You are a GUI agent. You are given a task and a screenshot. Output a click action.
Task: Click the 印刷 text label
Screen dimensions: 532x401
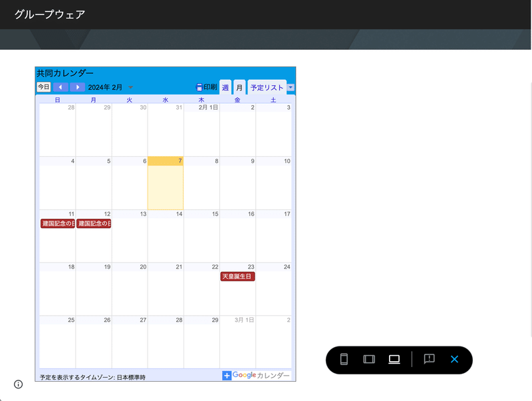pos(210,87)
